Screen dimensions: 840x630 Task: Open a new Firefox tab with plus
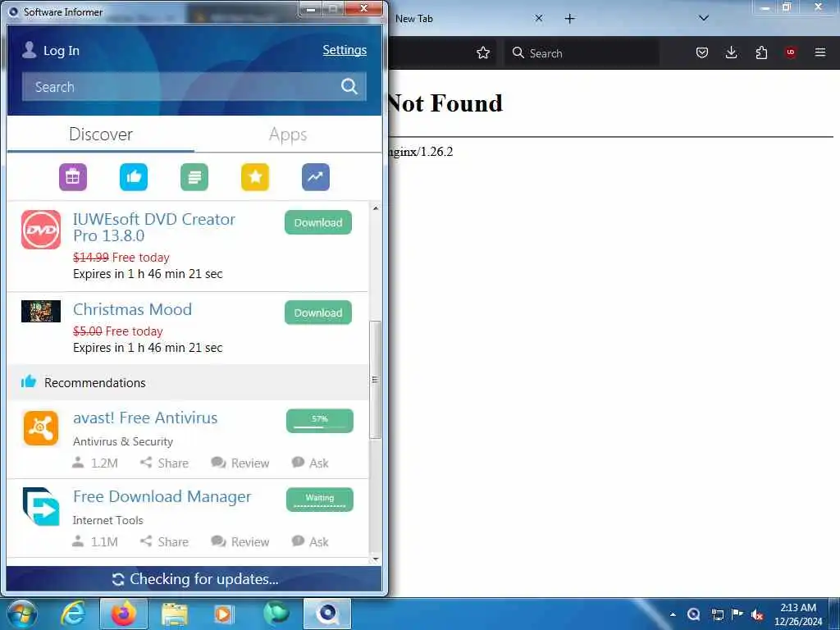point(570,19)
